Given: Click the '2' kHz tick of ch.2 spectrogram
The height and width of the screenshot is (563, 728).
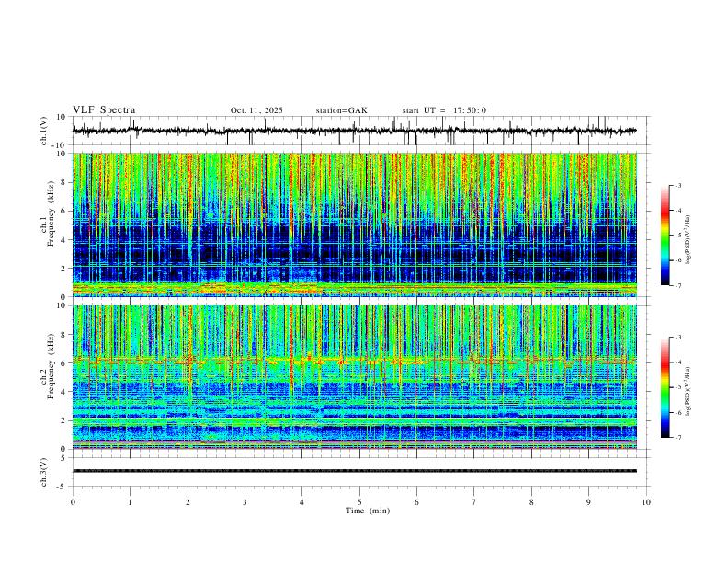Looking at the screenshot, I should (x=64, y=420).
